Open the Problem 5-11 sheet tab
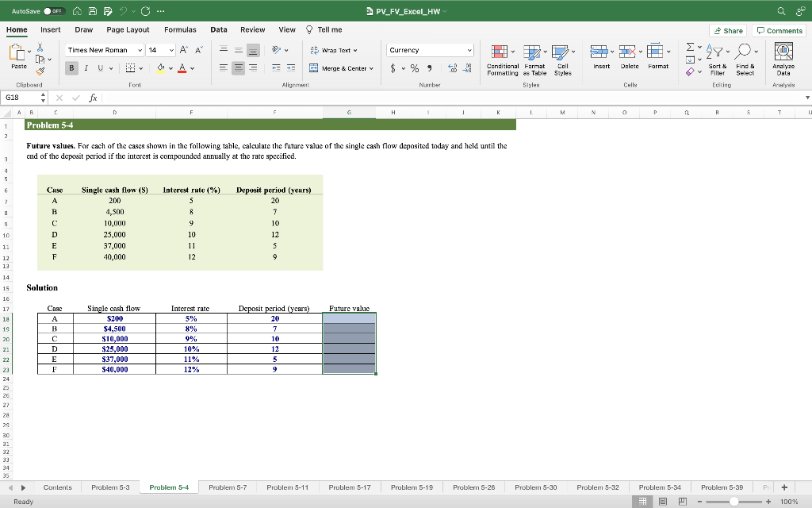Image resolution: width=812 pixels, height=508 pixels. click(x=287, y=487)
